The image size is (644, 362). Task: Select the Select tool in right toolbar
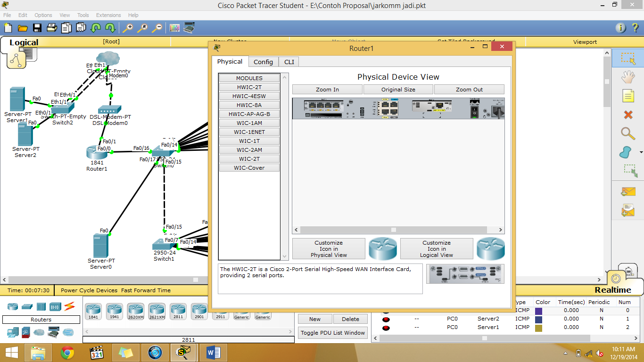click(628, 58)
